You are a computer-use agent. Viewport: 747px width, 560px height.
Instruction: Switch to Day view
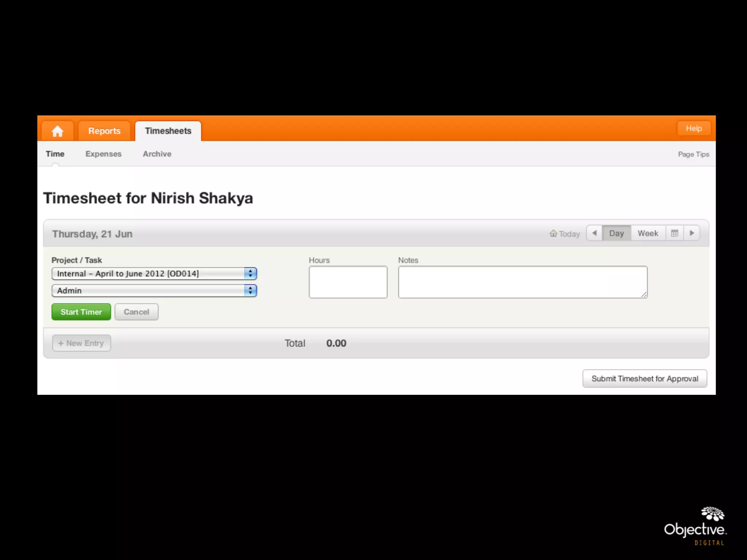(x=616, y=233)
